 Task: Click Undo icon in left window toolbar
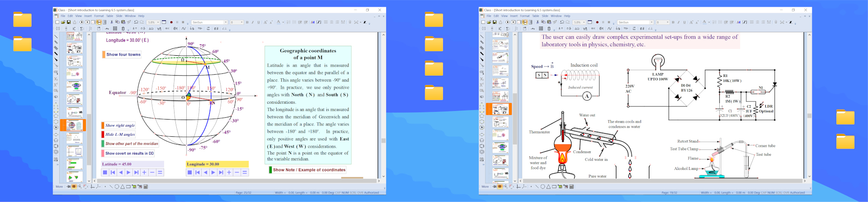(136, 22)
